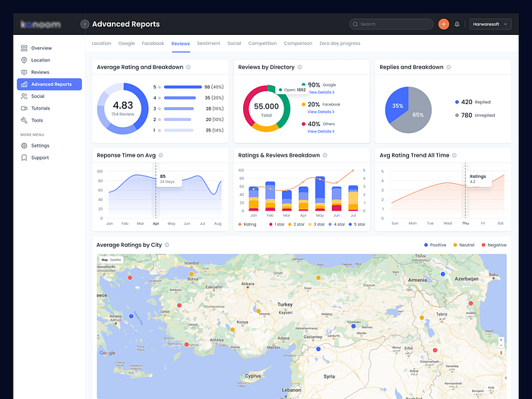Click info icon beside Average Ratings by City
532x399 pixels.
pos(167,245)
